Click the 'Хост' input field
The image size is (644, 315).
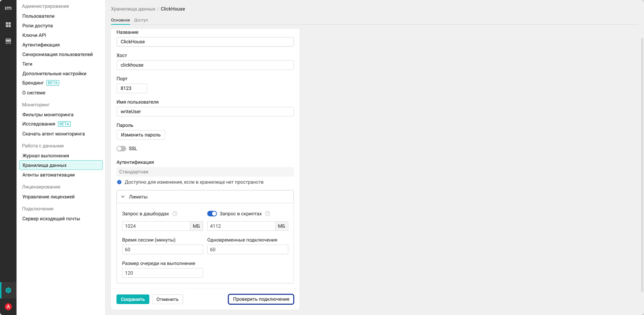click(x=205, y=65)
